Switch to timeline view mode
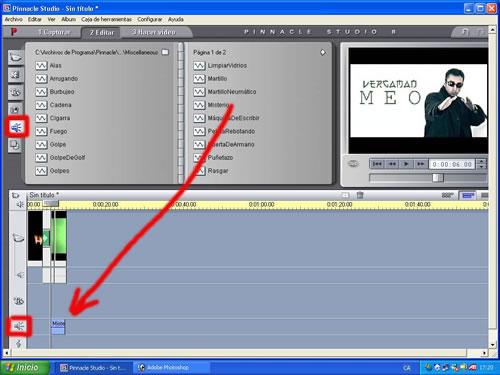The image size is (500, 375). (x=467, y=195)
